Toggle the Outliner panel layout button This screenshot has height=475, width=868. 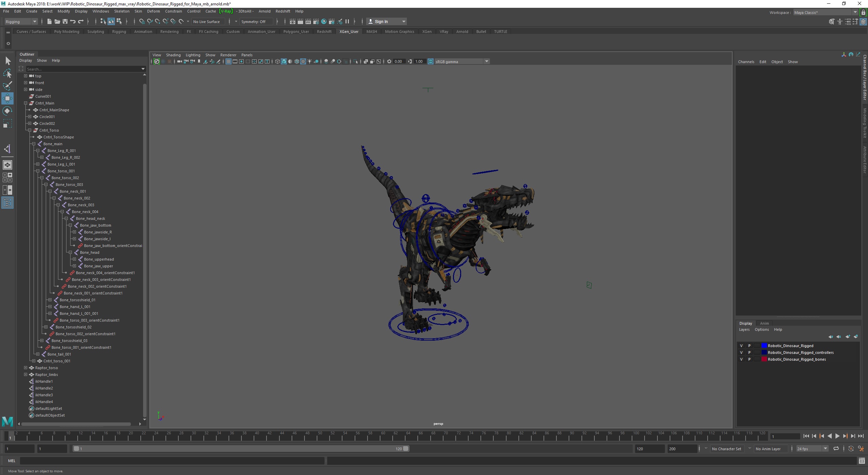click(x=7, y=203)
